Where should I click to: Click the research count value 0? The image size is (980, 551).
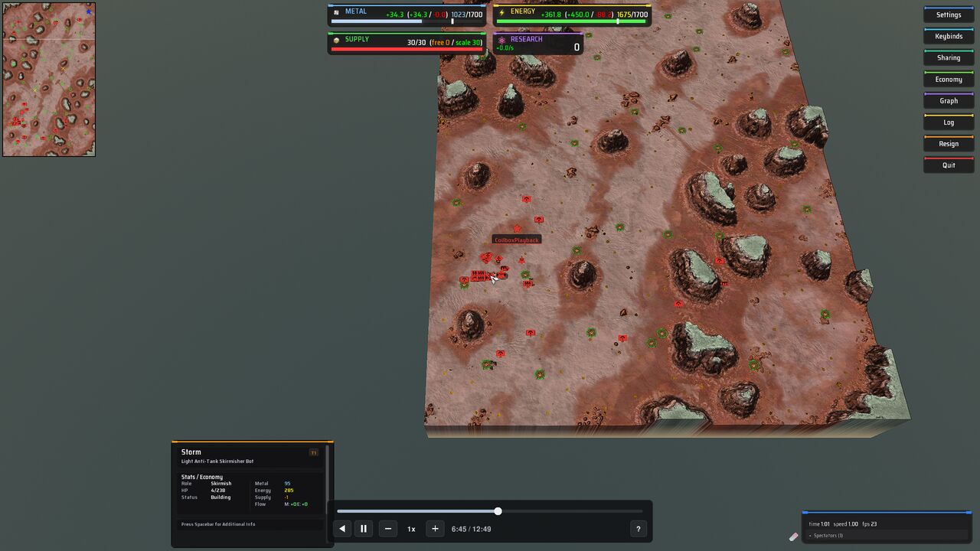pyautogui.click(x=577, y=47)
